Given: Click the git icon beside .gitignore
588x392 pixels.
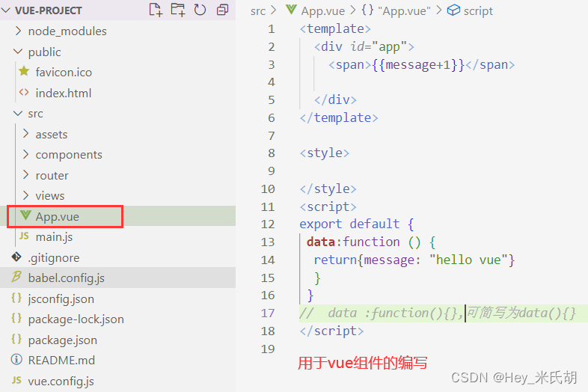Looking at the screenshot, I should point(16,257).
